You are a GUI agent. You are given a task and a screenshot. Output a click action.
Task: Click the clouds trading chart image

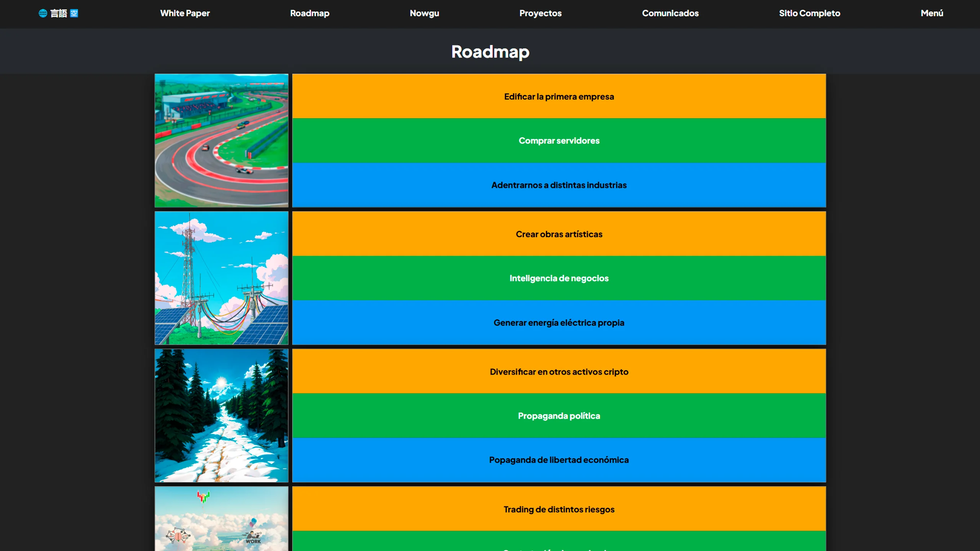221,518
